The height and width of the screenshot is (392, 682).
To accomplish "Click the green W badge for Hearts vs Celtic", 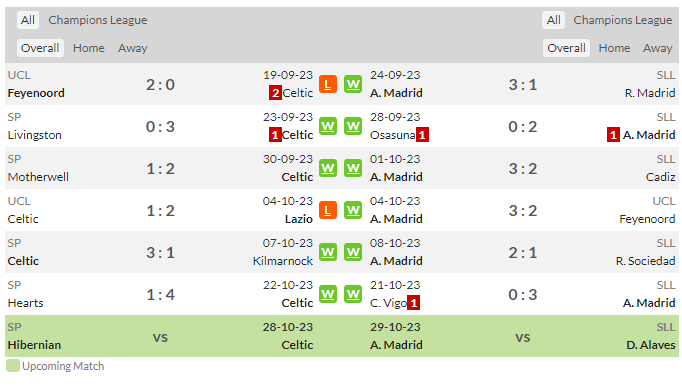I will [328, 295].
